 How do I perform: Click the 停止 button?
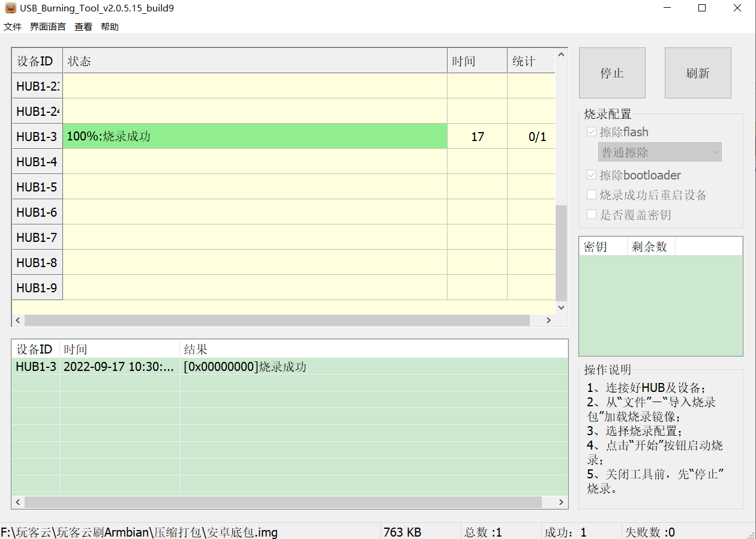[x=612, y=73]
